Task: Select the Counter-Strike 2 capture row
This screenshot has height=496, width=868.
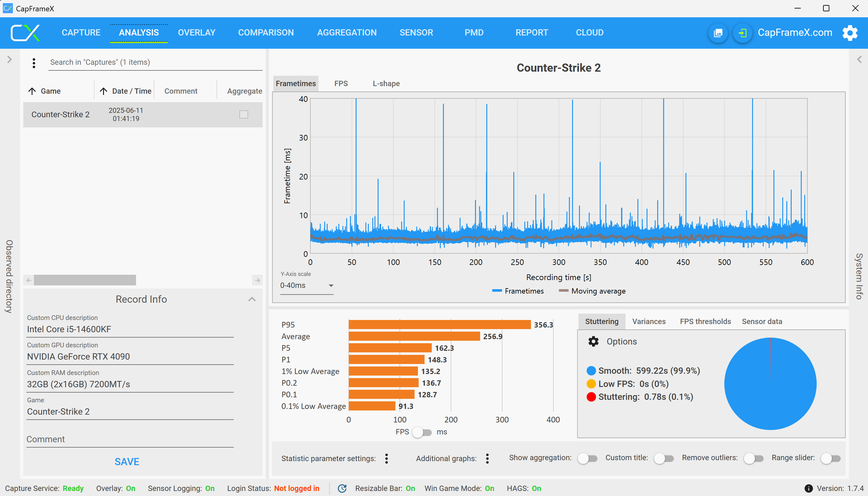Action: click(143, 114)
